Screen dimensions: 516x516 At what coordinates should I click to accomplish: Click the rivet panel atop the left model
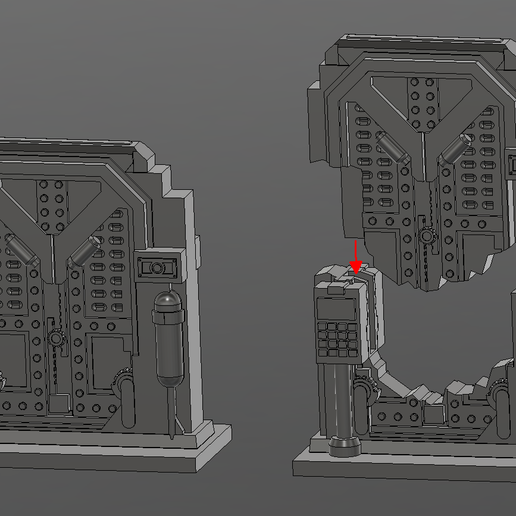[52, 206]
